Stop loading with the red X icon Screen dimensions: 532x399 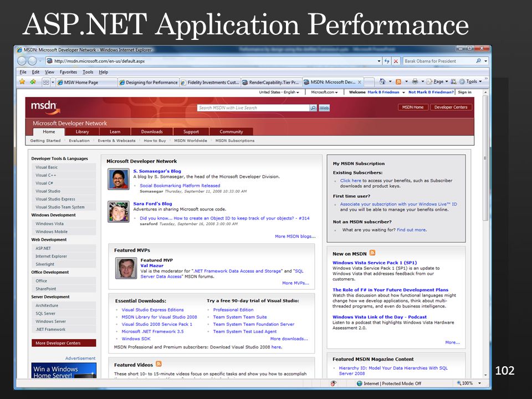396,61
